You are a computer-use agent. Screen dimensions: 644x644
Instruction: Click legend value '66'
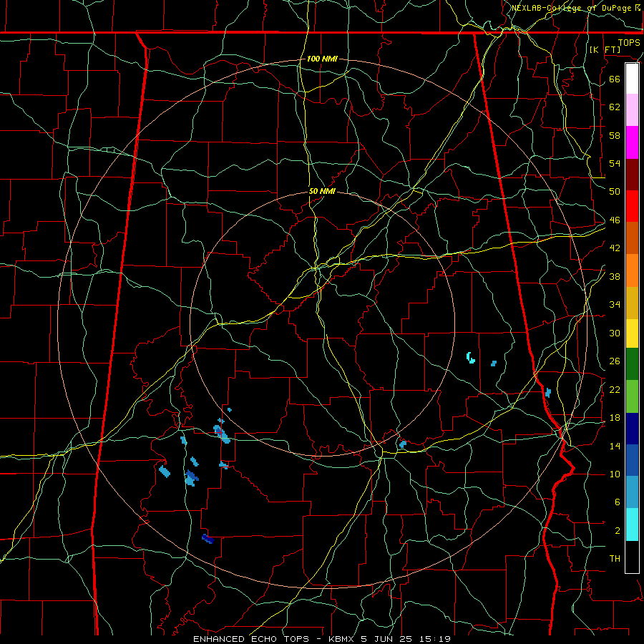click(615, 79)
